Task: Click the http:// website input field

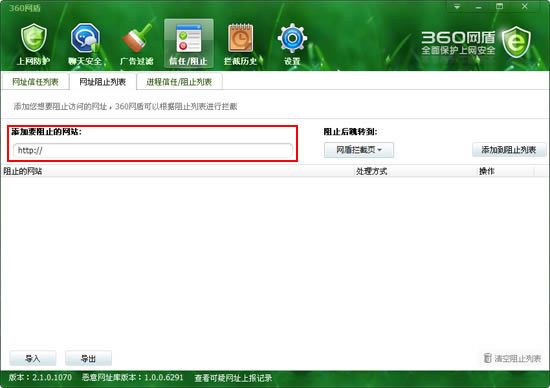Action: [153, 150]
